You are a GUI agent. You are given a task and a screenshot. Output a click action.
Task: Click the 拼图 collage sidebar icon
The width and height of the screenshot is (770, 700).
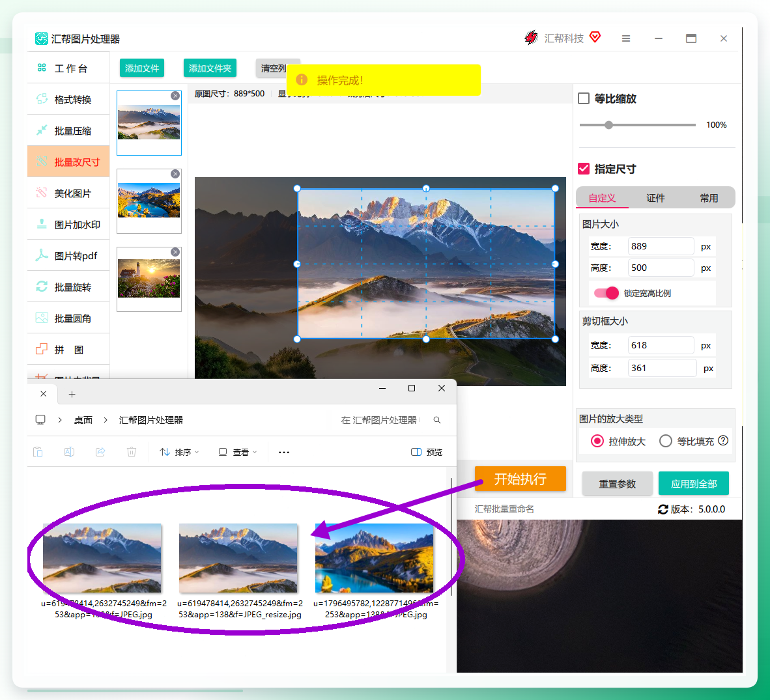tap(42, 349)
